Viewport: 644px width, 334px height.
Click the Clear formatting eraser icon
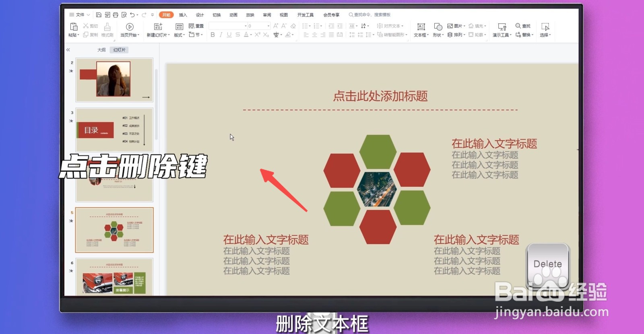tap(293, 26)
